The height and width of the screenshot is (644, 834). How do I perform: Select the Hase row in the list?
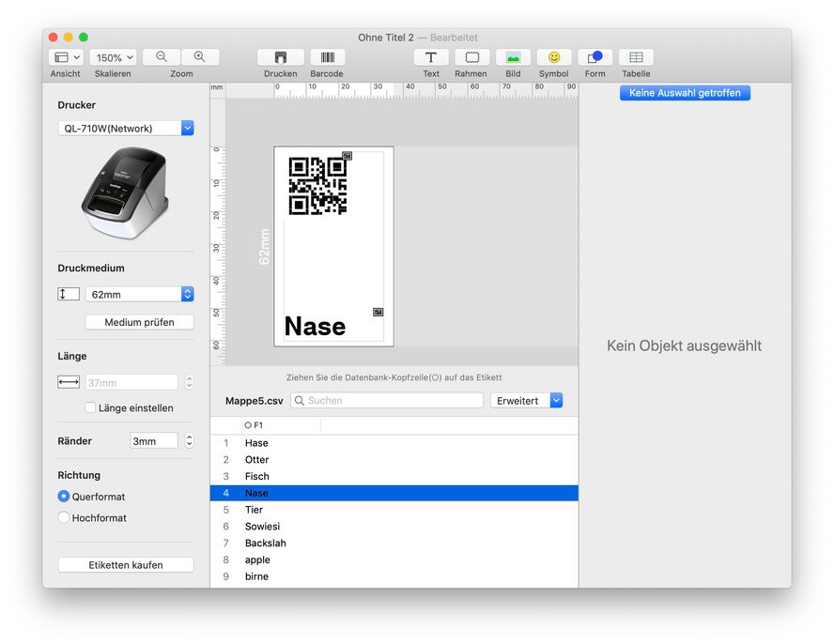pyautogui.click(x=394, y=443)
